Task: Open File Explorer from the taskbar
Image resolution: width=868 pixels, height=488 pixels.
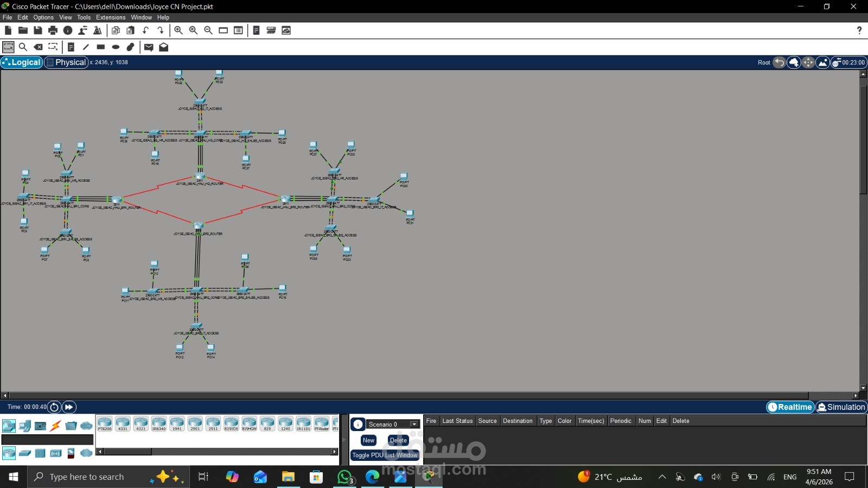Action: [288, 477]
